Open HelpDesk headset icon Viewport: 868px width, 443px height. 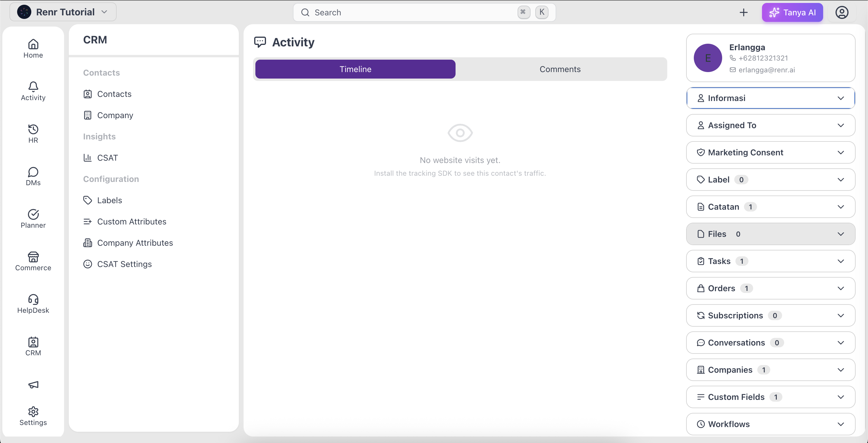click(x=33, y=299)
